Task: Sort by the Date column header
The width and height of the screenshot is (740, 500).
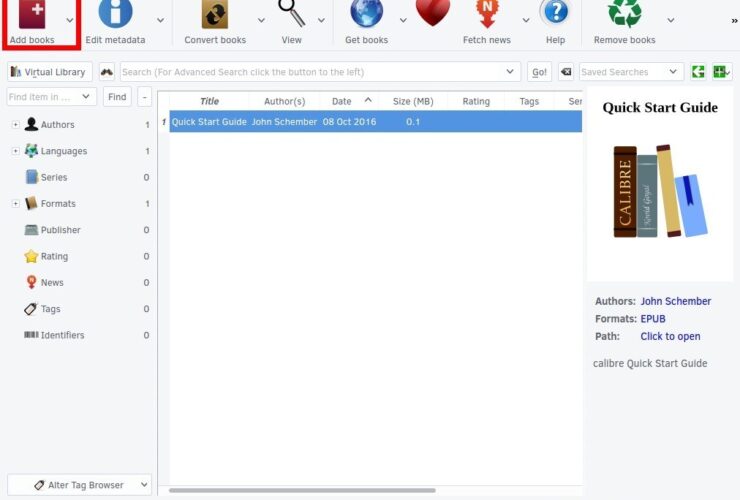Action: 348,101
